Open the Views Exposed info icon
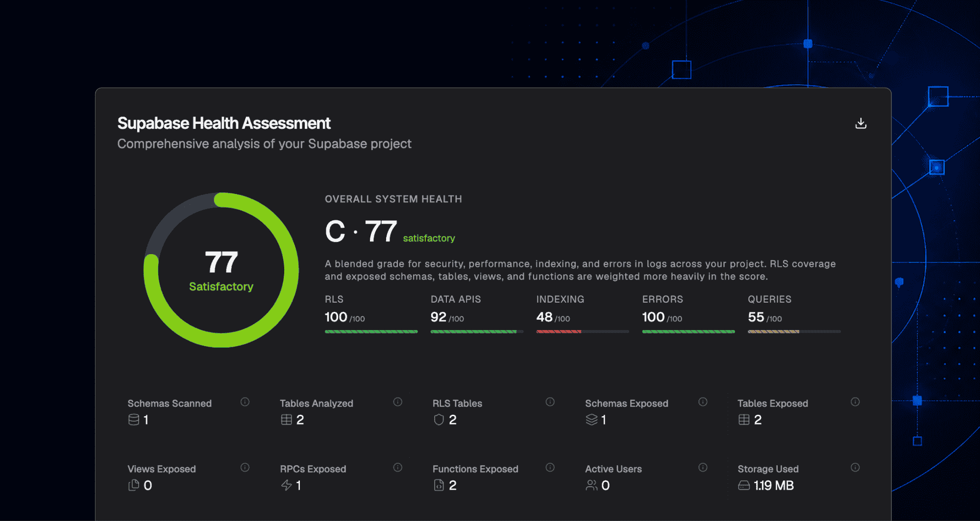The height and width of the screenshot is (521, 980). pos(245,468)
